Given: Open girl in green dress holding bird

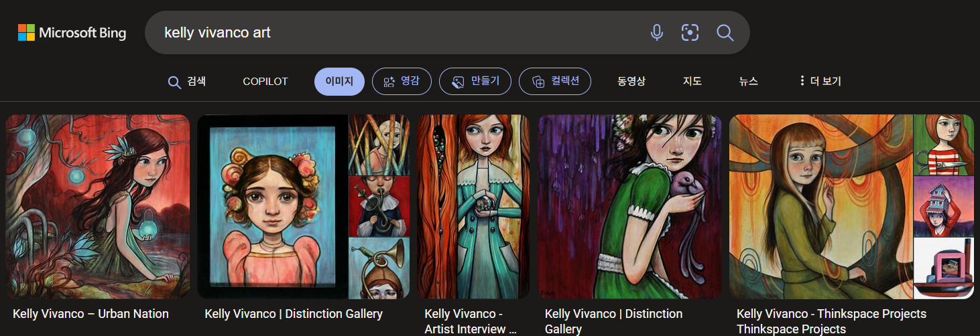Looking at the screenshot, I should (629, 207).
